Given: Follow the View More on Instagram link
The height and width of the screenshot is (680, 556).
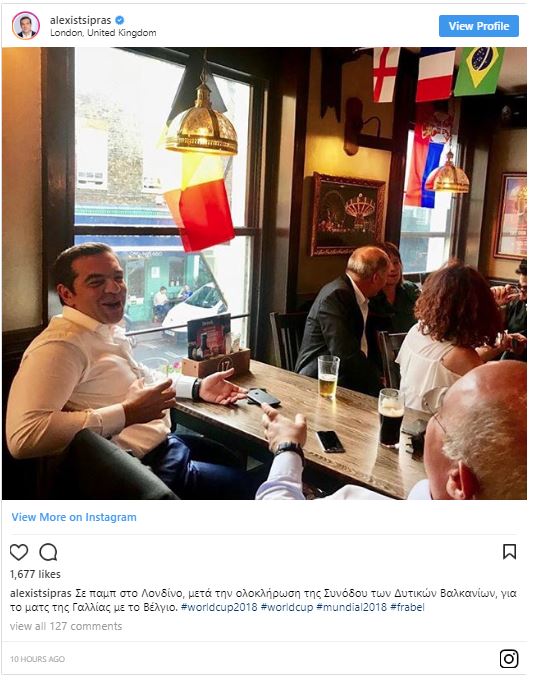Looking at the screenshot, I should click(74, 517).
